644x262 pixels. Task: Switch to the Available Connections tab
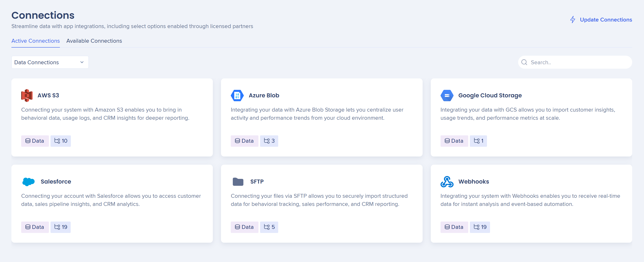coord(94,41)
